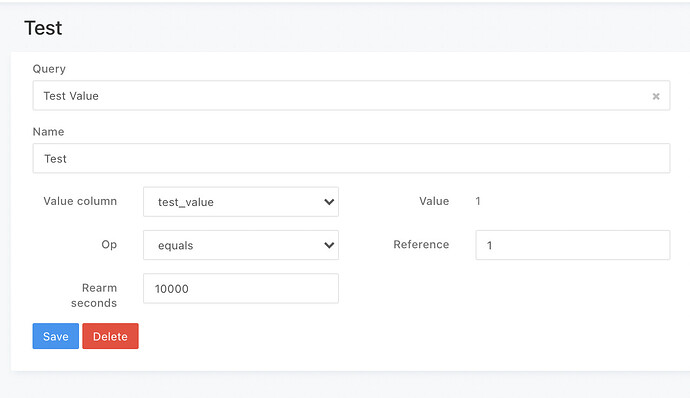This screenshot has height=398, width=690.
Task: Click the Op label
Action: coord(109,245)
